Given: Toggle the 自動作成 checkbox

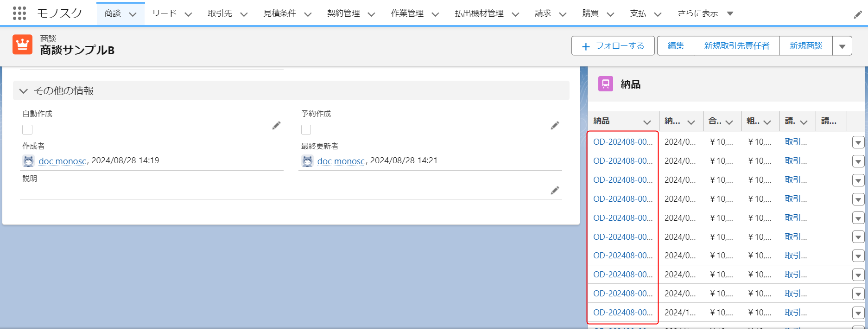Looking at the screenshot, I should [27, 129].
